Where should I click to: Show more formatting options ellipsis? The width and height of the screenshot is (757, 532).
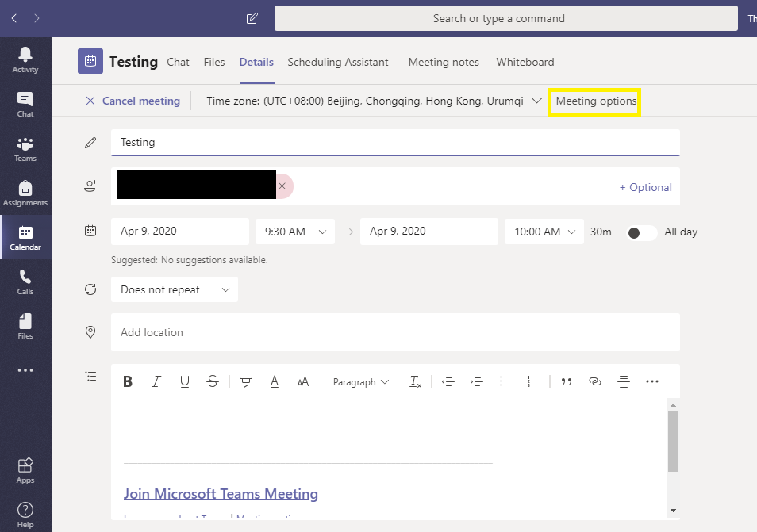(x=651, y=381)
